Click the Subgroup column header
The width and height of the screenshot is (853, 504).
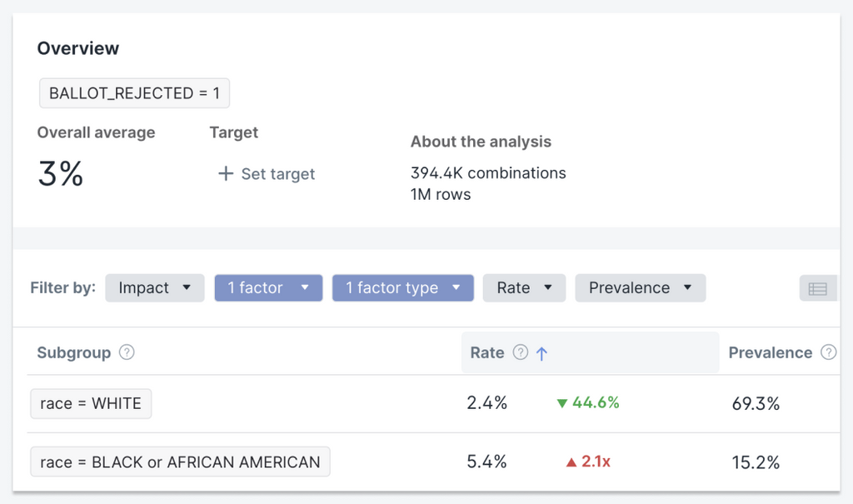(73, 352)
